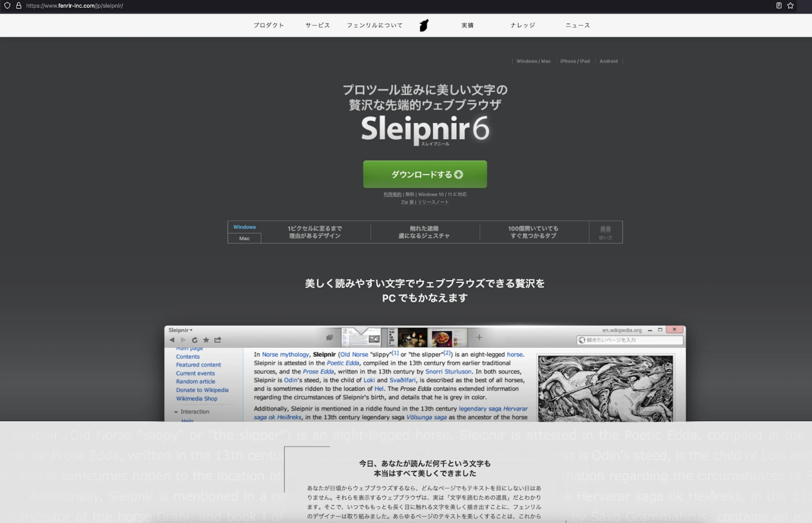Open the 実績 menu item
The width and height of the screenshot is (812, 523).
(x=467, y=25)
